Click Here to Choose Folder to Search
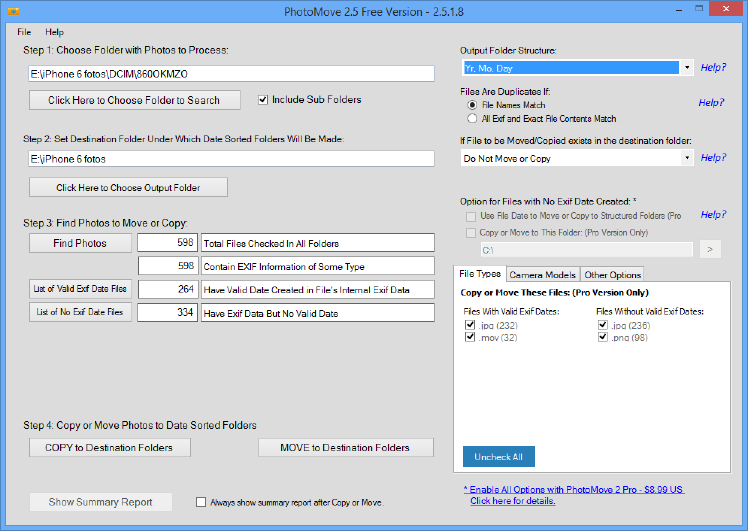This screenshot has width=748, height=531. pyautogui.click(x=135, y=100)
